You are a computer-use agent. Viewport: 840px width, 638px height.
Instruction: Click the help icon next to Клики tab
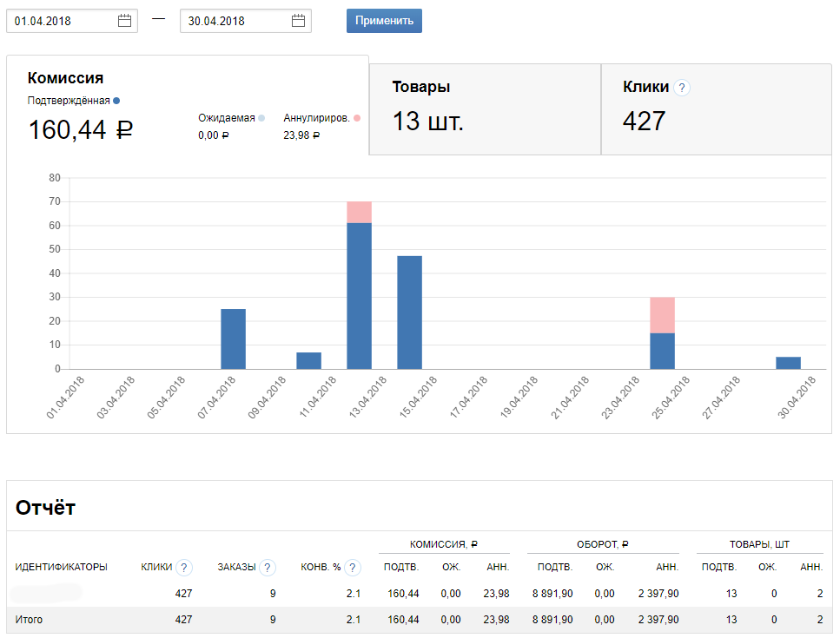click(x=682, y=88)
